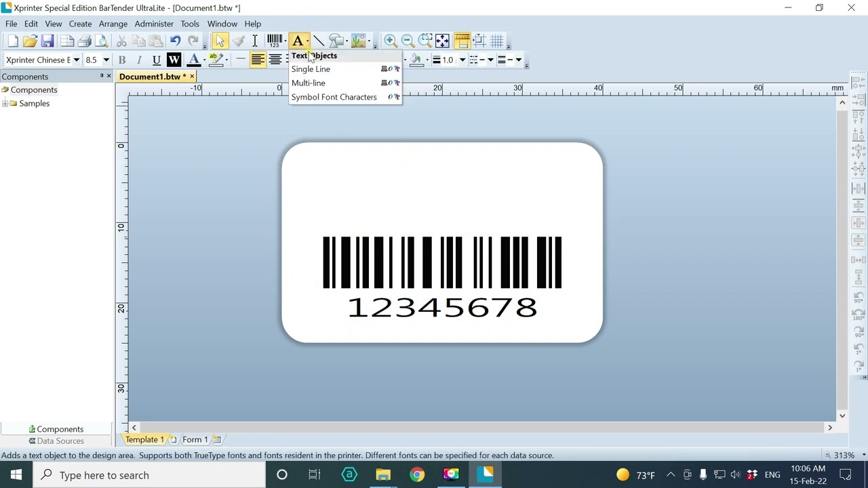The width and height of the screenshot is (868, 488).
Task: Toggle Italic formatting
Action: coord(139,60)
